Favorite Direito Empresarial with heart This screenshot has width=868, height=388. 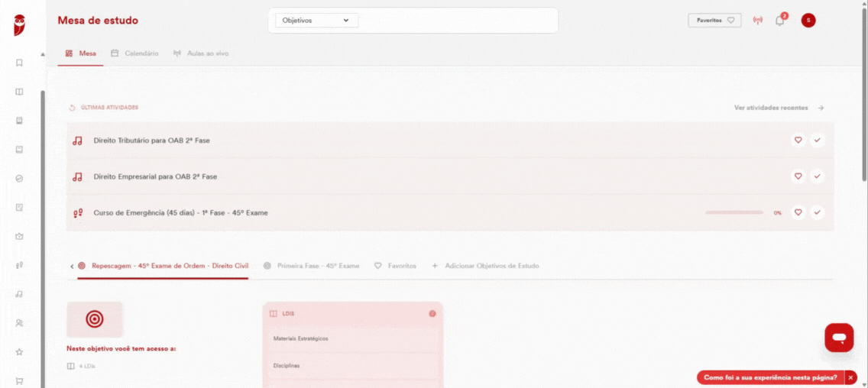(x=798, y=176)
